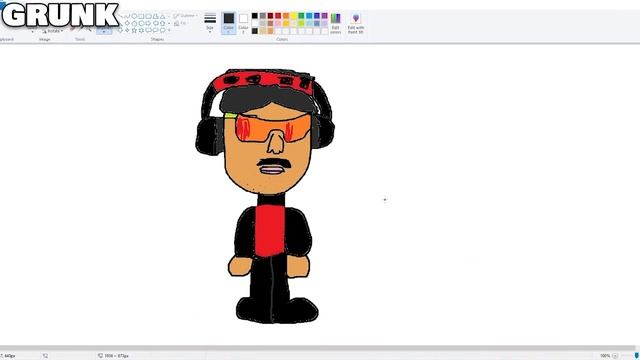Open the Rotate dropdown
Screen dimensions: 640x360
tap(53, 31)
